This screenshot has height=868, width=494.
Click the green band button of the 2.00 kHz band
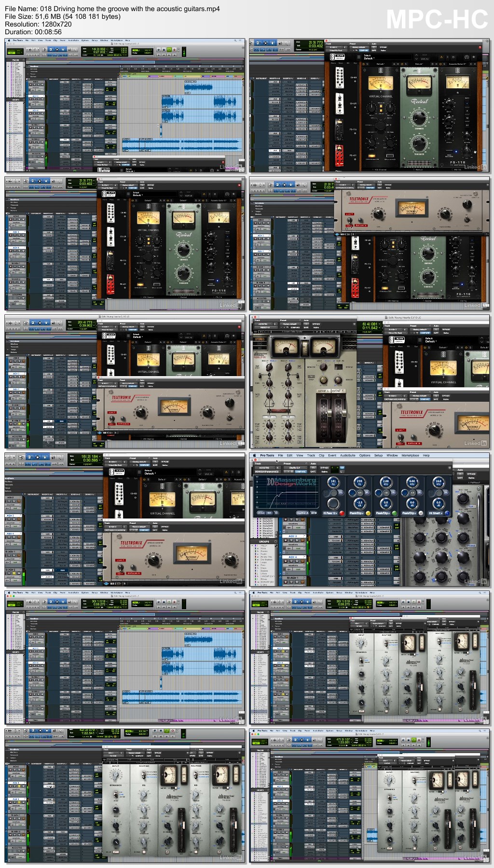click(x=395, y=513)
